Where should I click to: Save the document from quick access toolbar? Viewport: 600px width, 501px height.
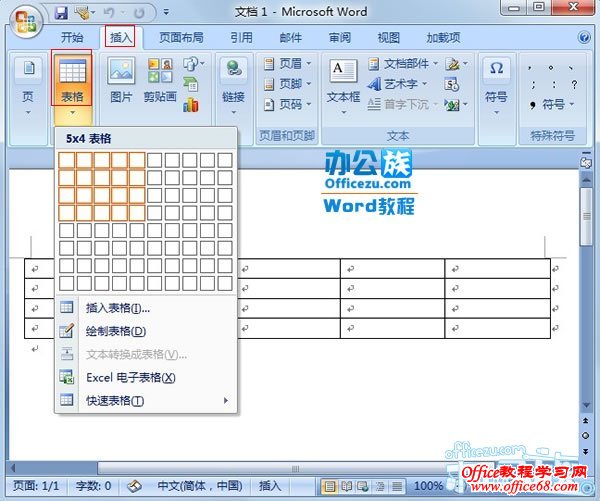61,13
